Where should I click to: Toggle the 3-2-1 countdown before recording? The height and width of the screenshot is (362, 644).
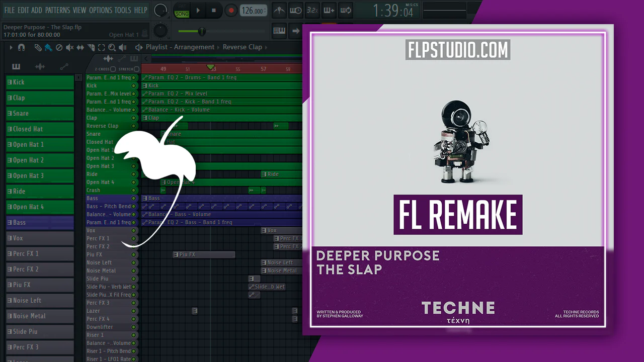312,10
